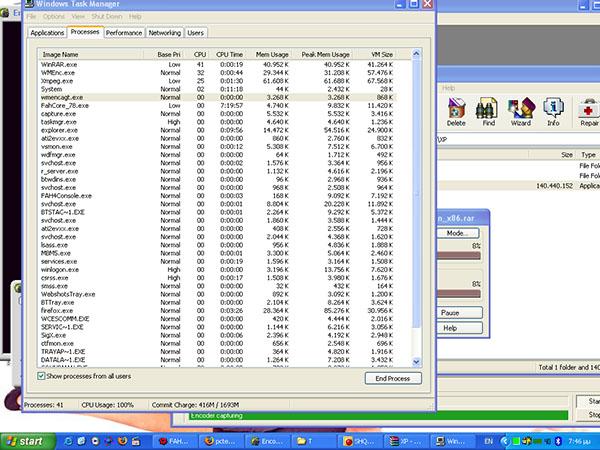600x450 pixels.
Task: Open the Shut Down menu
Action: pyautogui.click(x=107, y=16)
